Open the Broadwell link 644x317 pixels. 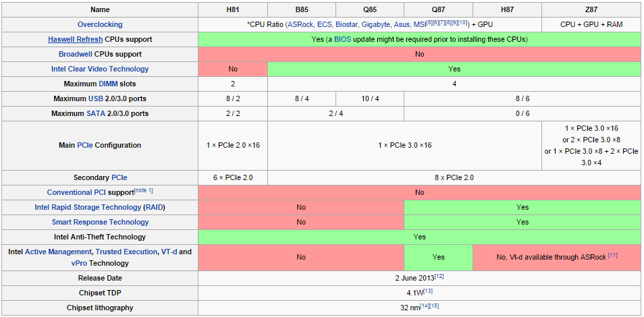click(x=76, y=54)
